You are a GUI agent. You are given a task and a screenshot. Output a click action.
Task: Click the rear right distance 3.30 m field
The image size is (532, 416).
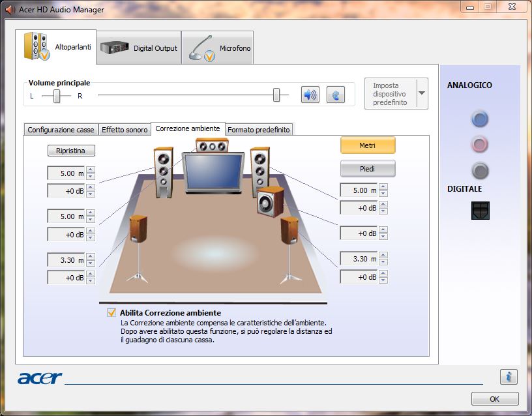[359, 259]
